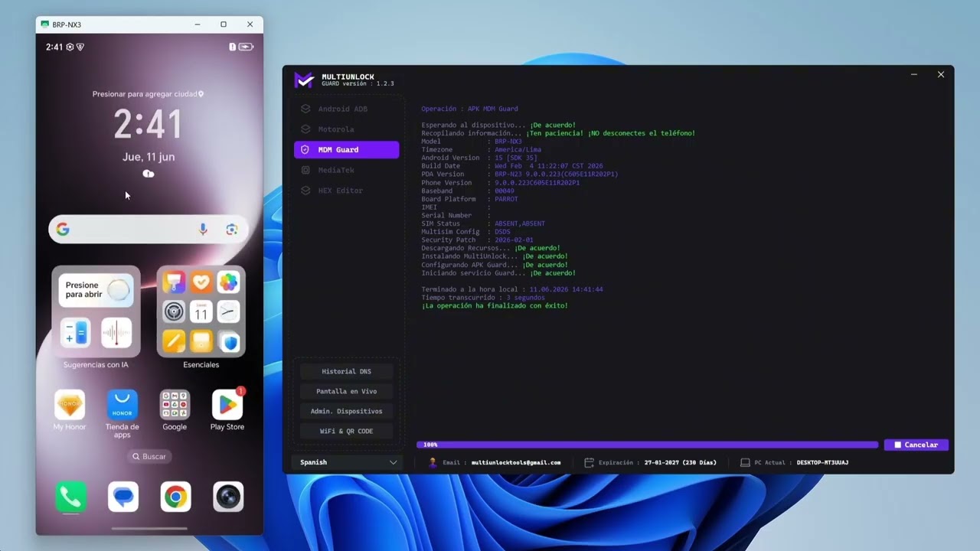Open the Notes pencil app in Esenciales
Viewport: 980px width, 551px height.
[174, 341]
